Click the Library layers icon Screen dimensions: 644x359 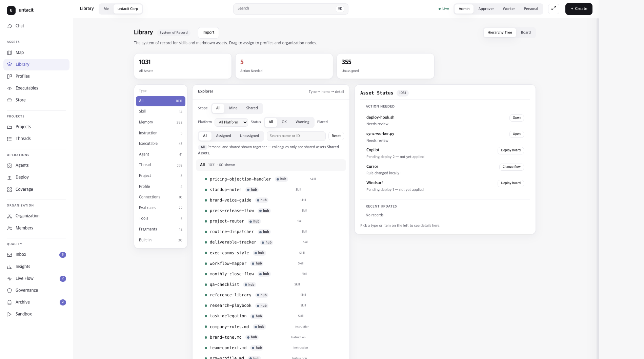click(9, 64)
